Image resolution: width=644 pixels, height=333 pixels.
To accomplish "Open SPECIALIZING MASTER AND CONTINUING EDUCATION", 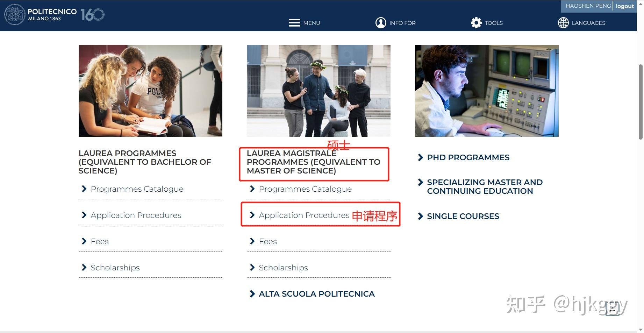I will tap(485, 186).
